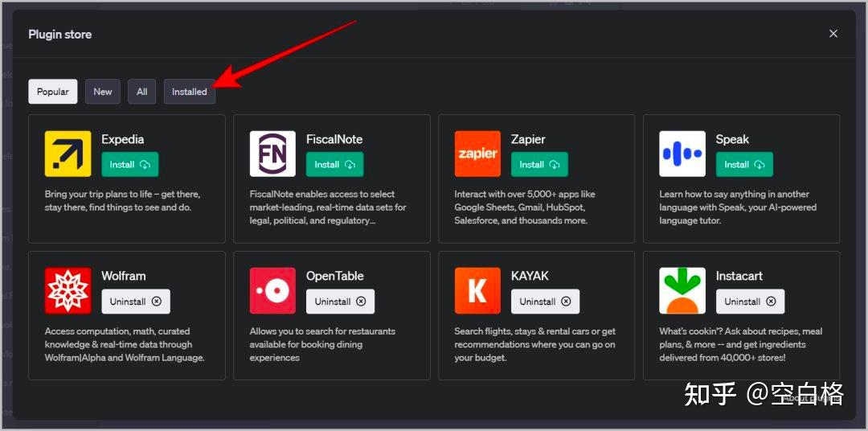Click the Instacart plugin title
The image size is (868, 431).
(x=739, y=276)
